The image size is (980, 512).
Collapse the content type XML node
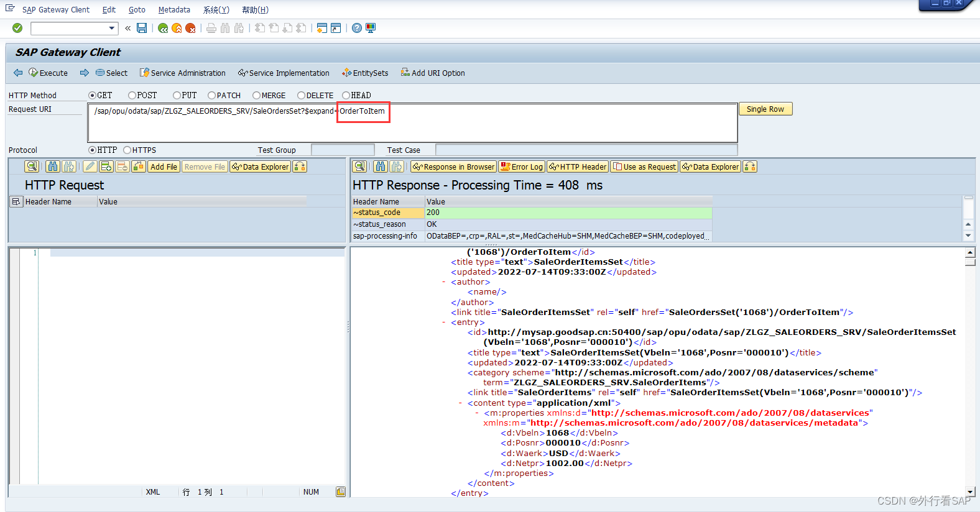[460, 403]
